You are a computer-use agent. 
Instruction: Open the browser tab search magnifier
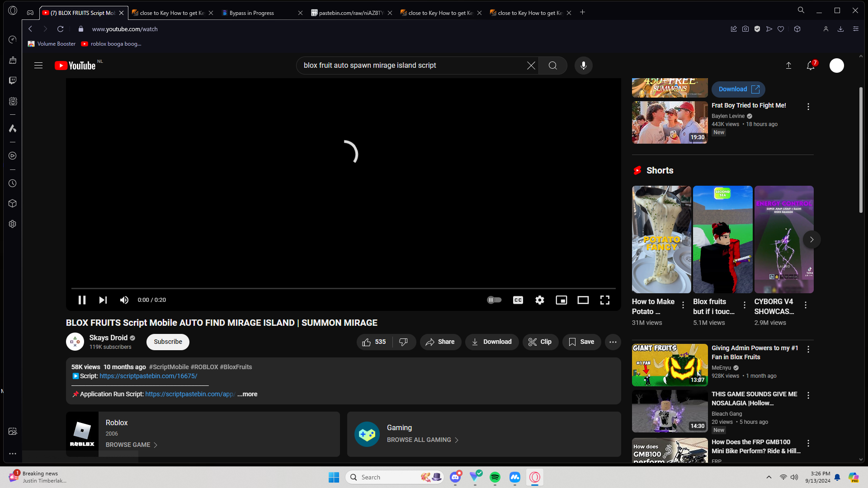click(801, 10)
